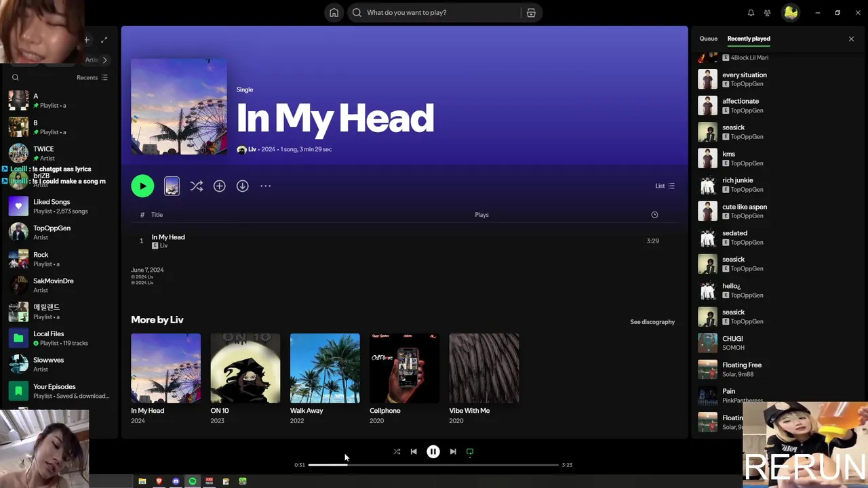
Task: Toggle shuffle in the player bar
Action: pyautogui.click(x=397, y=451)
